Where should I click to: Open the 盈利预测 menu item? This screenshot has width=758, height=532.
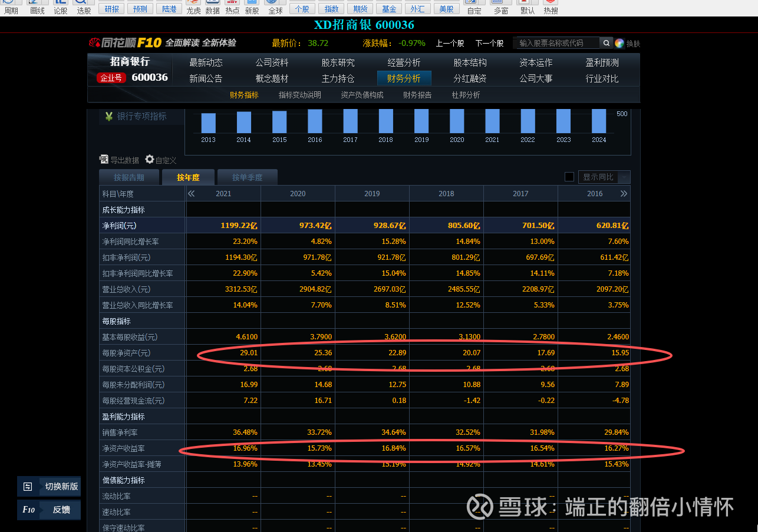coord(602,62)
